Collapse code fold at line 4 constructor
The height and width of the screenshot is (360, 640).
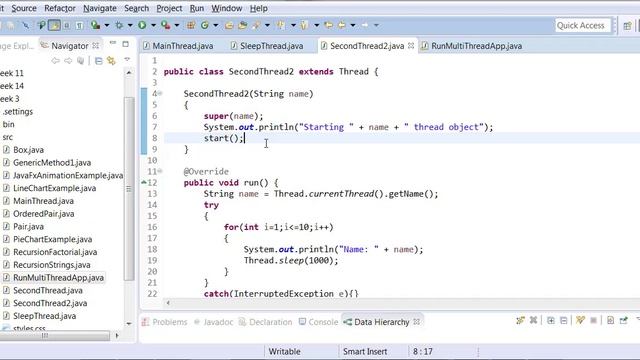click(x=160, y=93)
